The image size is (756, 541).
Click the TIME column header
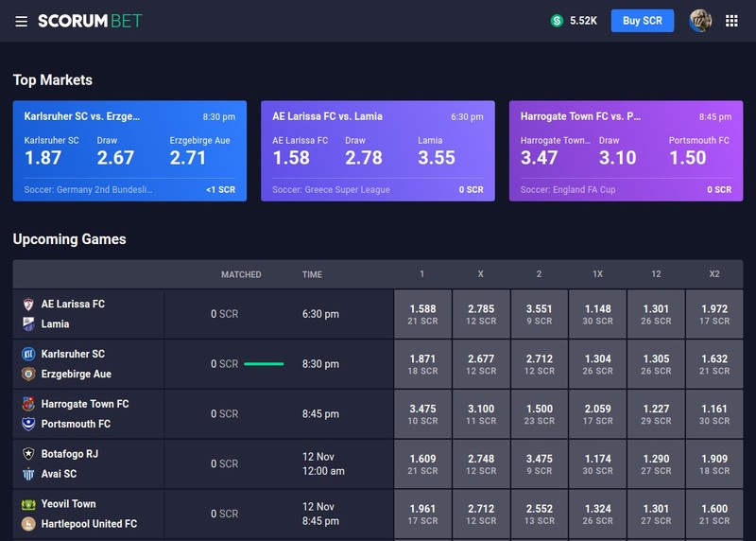312,274
